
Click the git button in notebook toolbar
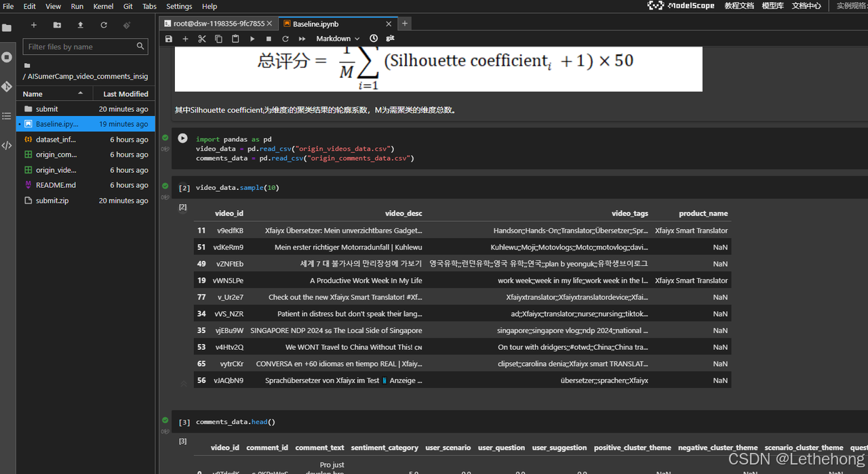tap(390, 39)
